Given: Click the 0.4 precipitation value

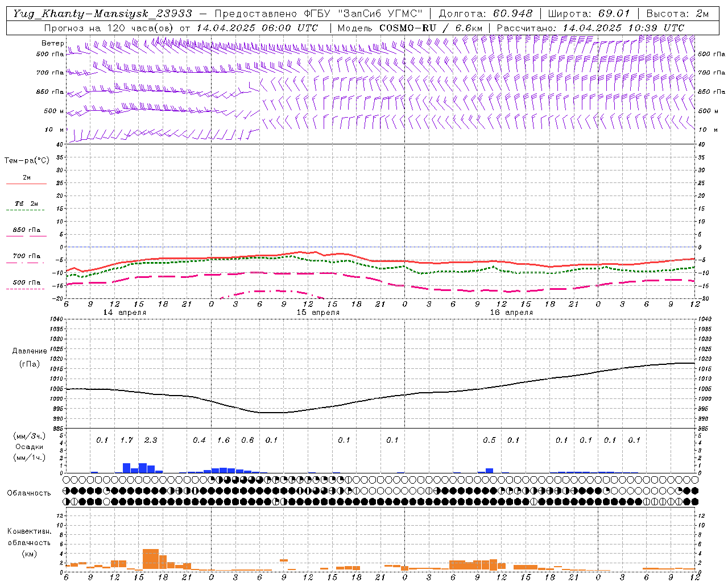Looking at the screenshot, I should click(x=199, y=440).
